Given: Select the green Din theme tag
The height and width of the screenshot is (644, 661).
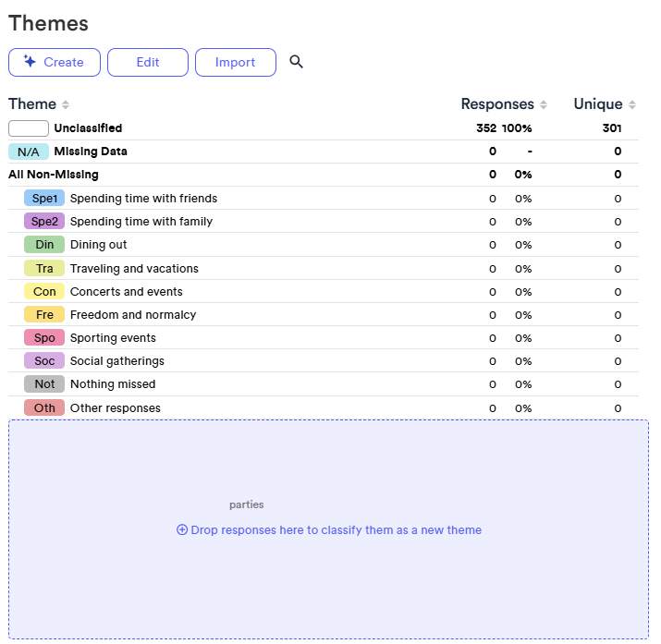Looking at the screenshot, I should click(44, 245).
